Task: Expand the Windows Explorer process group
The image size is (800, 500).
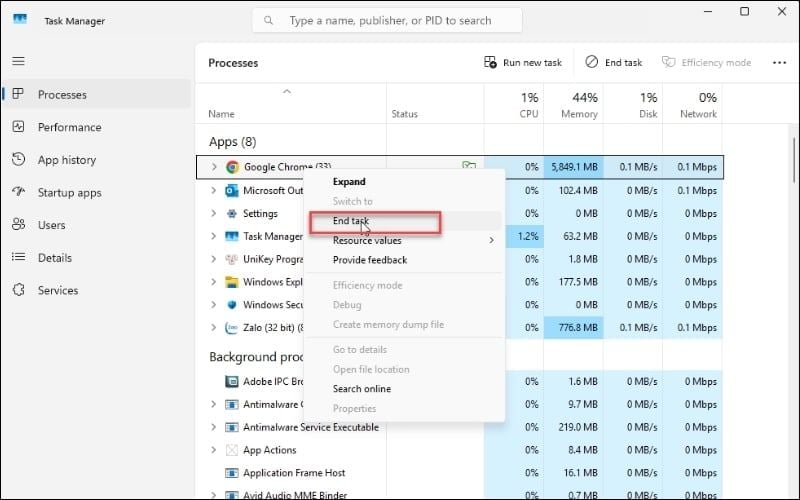Action: 214,282
